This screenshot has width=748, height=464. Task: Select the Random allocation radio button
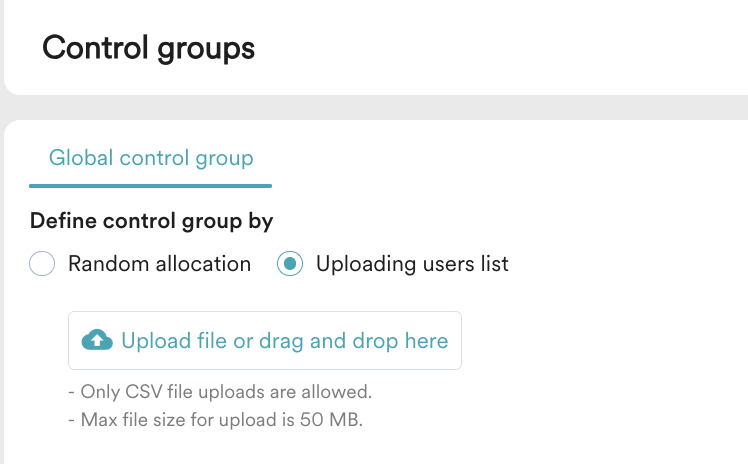click(42, 264)
